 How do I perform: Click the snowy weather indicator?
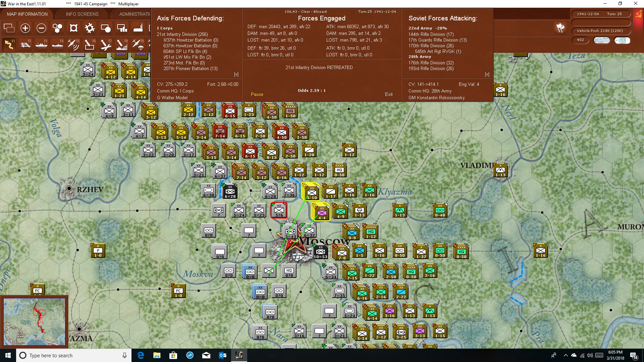(601, 40)
